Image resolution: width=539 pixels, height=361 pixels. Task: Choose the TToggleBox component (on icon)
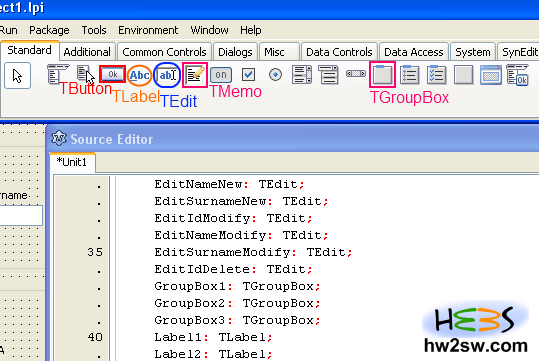(x=221, y=75)
